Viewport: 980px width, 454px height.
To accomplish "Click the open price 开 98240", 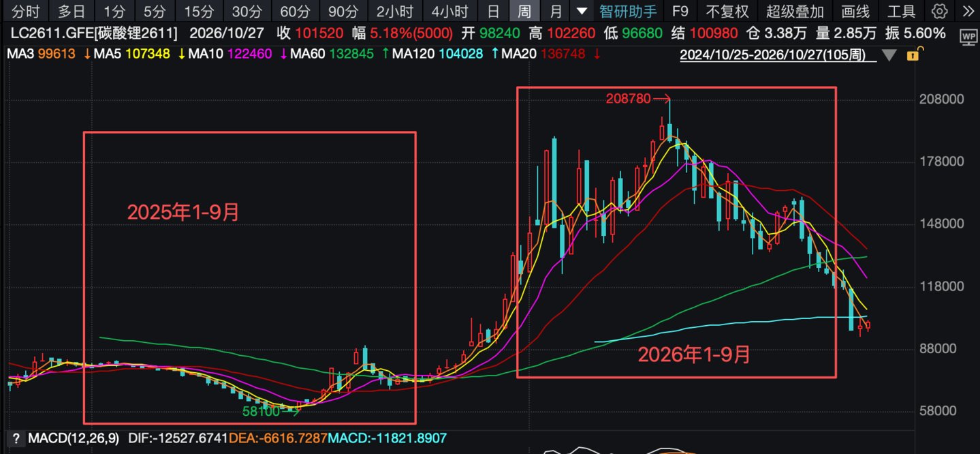I will point(492,33).
